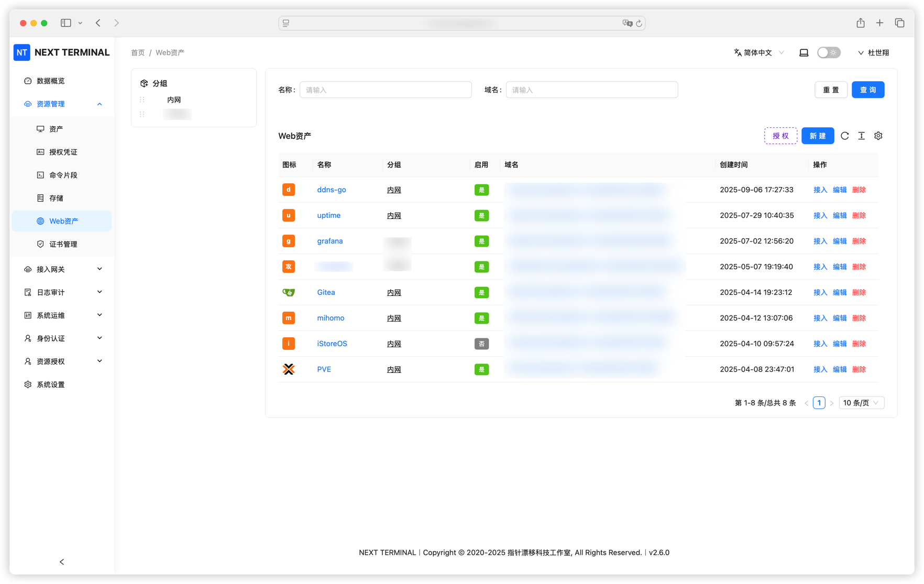Image resolution: width=924 pixels, height=584 pixels.
Task: Click the PVE asset icon
Action: pos(289,369)
